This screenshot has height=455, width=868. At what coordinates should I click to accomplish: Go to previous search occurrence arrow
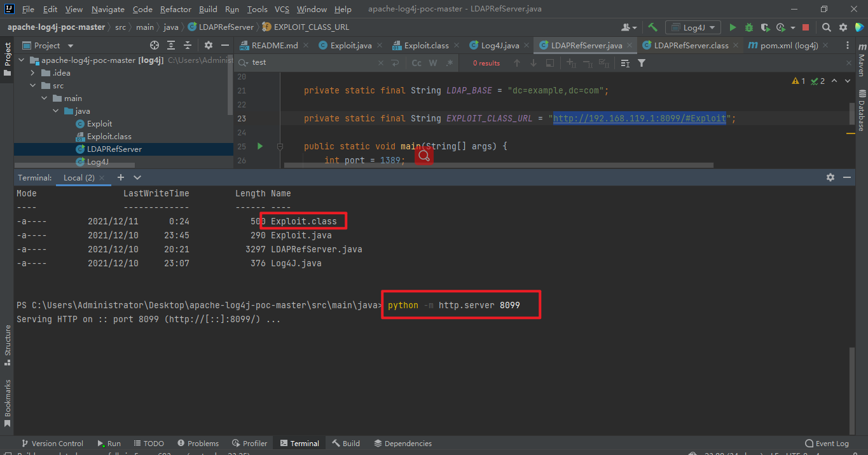[517, 63]
